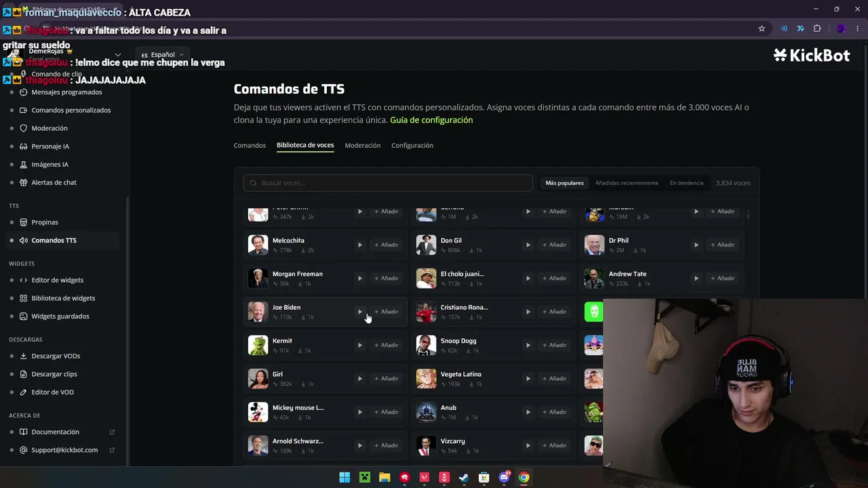Viewport: 868px width, 488px height.
Task: Add the El cholo juani voice
Action: [x=555, y=278]
